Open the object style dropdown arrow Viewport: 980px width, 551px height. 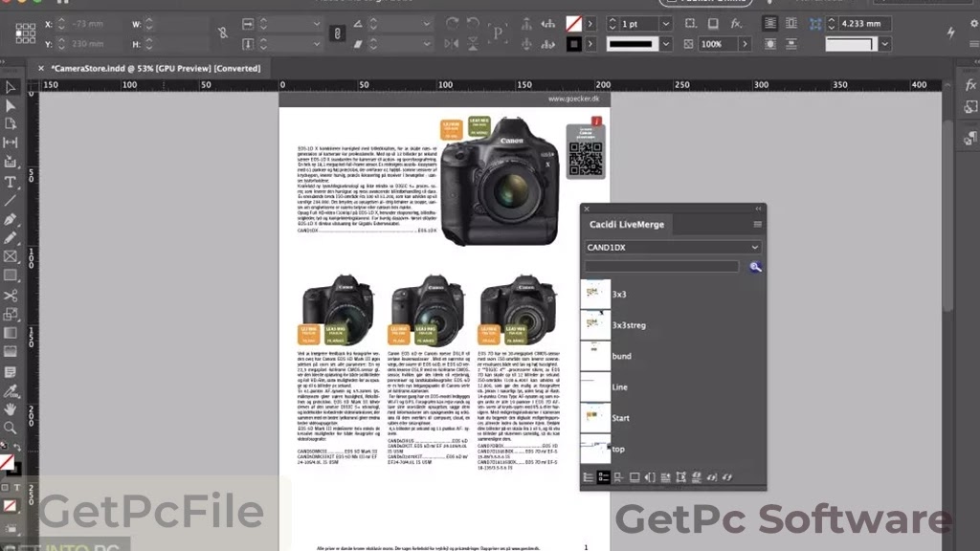[x=884, y=44]
